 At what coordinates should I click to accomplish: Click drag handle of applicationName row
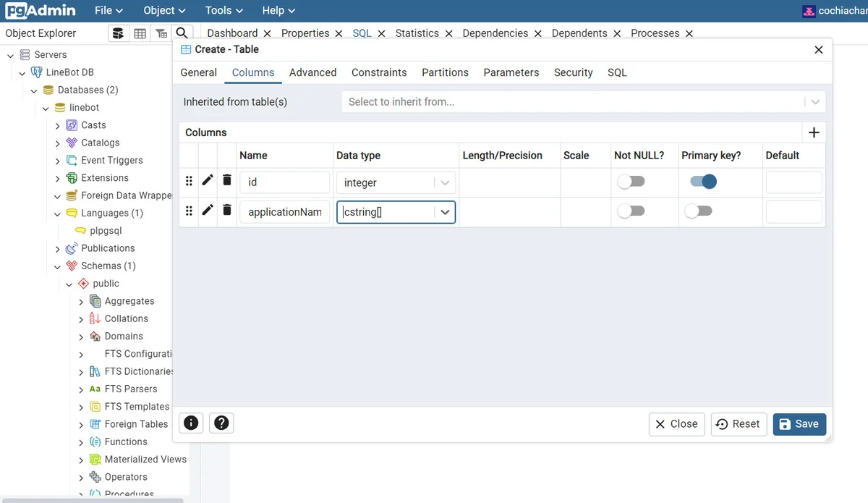pos(189,211)
